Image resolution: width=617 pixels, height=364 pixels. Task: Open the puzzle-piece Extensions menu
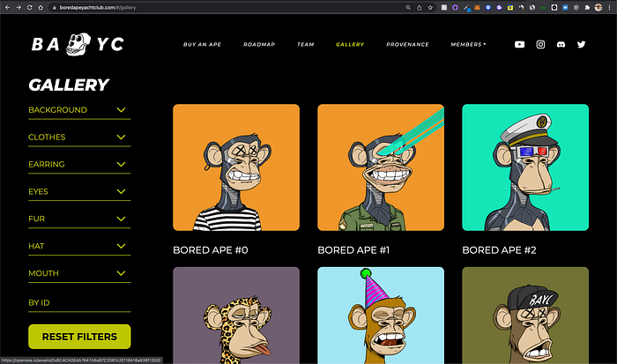point(587,7)
